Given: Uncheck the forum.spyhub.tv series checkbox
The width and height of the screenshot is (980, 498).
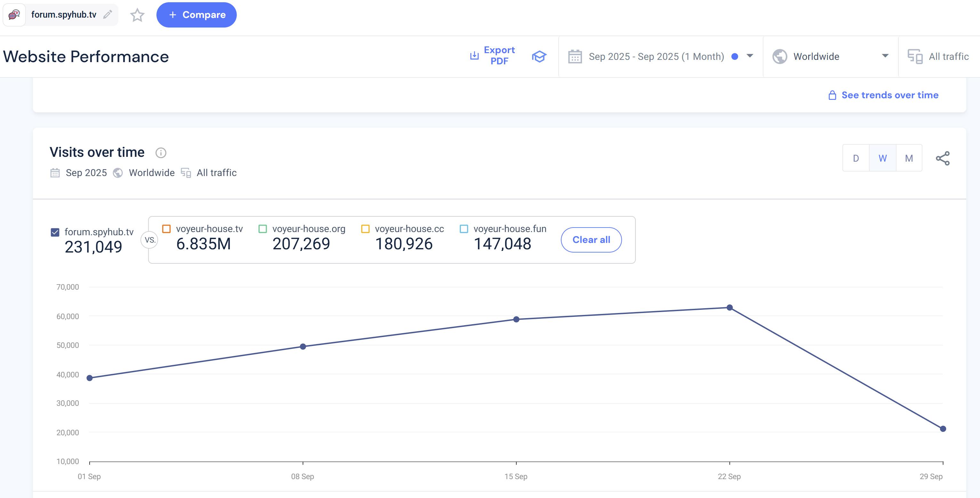Looking at the screenshot, I should pyautogui.click(x=55, y=232).
